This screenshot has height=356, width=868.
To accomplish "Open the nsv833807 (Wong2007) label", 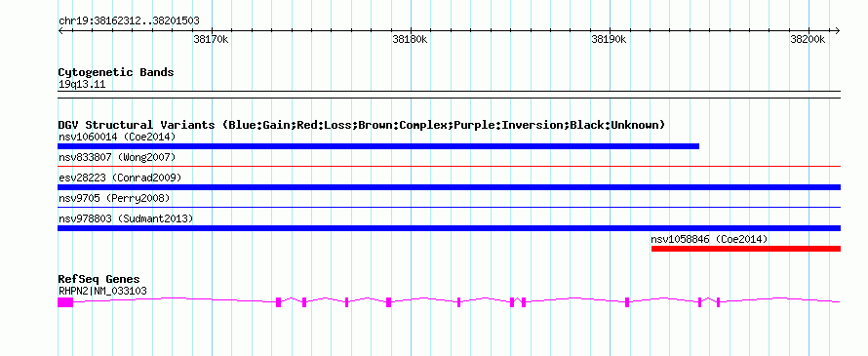I will pos(117,157).
